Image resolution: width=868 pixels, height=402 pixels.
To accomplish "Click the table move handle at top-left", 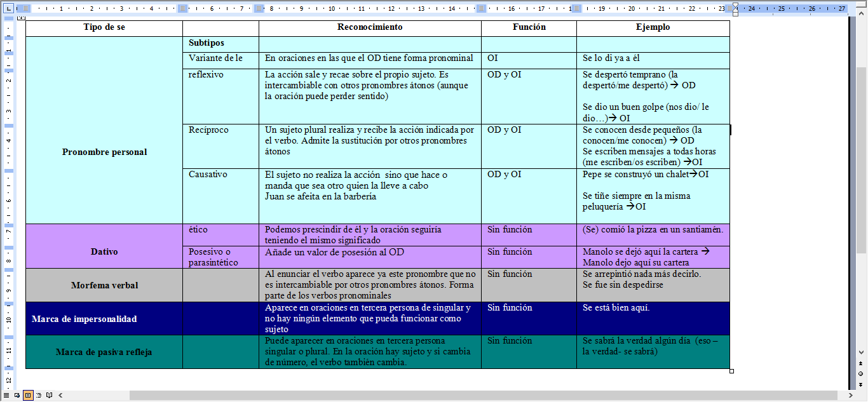I will click(x=21, y=18).
